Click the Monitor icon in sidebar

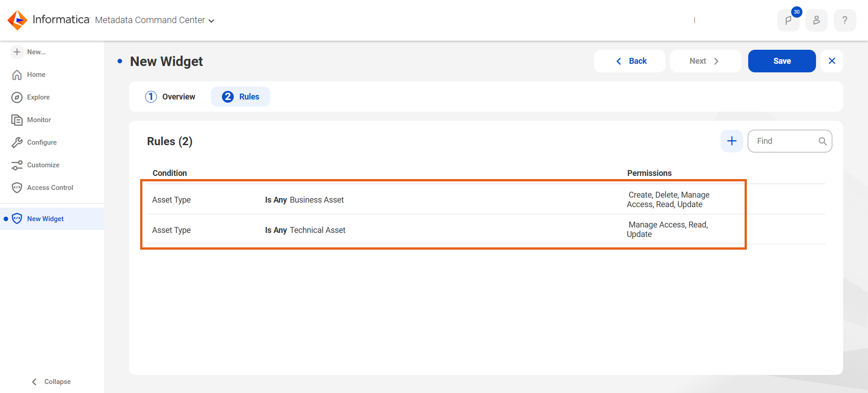[x=17, y=120]
